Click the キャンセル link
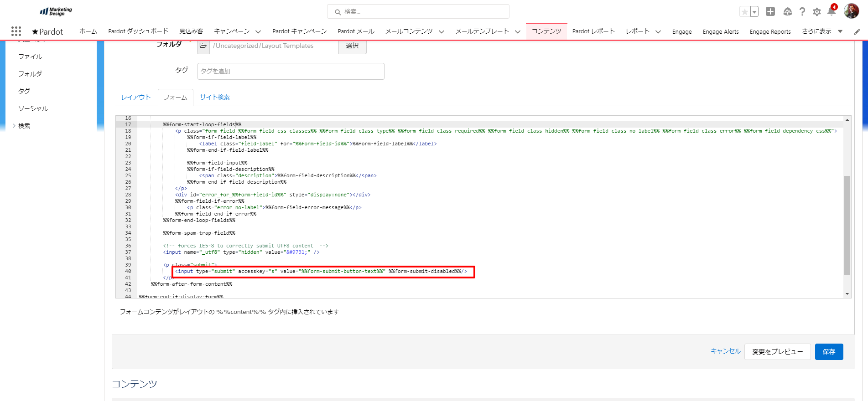Viewport: 868px width, 401px height. [x=726, y=351]
